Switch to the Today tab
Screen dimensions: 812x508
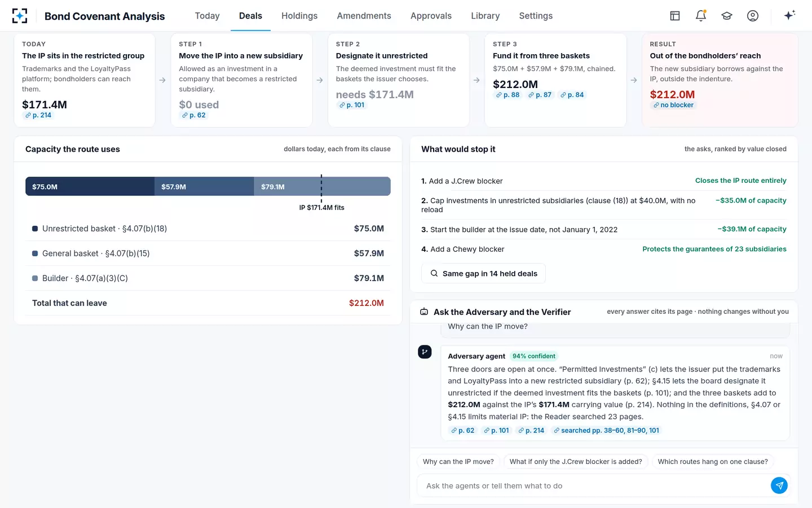[207, 16]
